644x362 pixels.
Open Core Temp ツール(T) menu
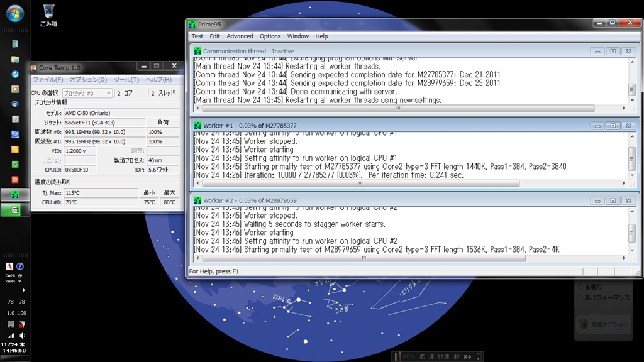pos(126,80)
